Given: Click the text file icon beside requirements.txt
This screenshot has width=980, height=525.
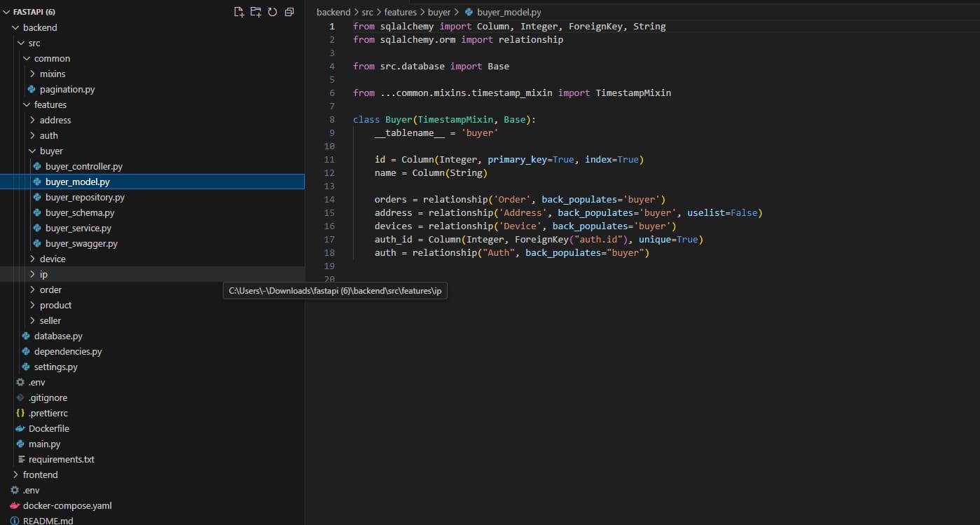Looking at the screenshot, I should (x=20, y=459).
